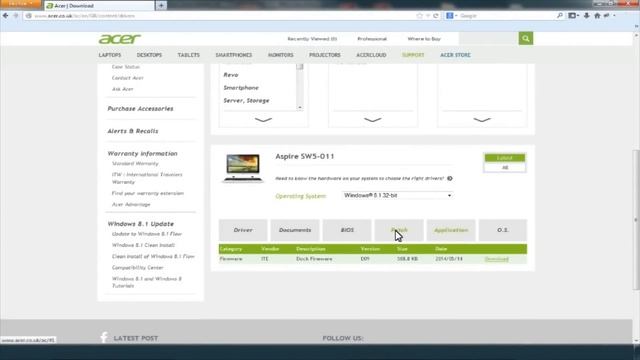Select the All filter toggle
The width and height of the screenshot is (640, 360).
coord(504,167)
